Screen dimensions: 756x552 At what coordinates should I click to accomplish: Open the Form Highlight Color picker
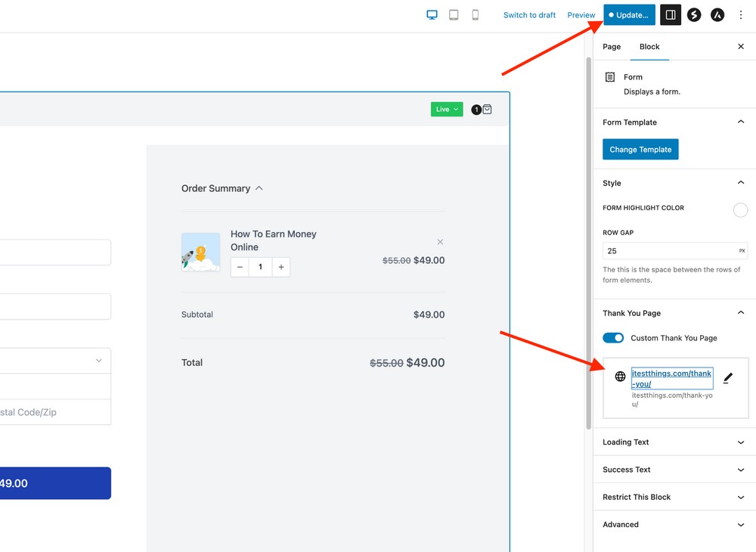pos(740,209)
